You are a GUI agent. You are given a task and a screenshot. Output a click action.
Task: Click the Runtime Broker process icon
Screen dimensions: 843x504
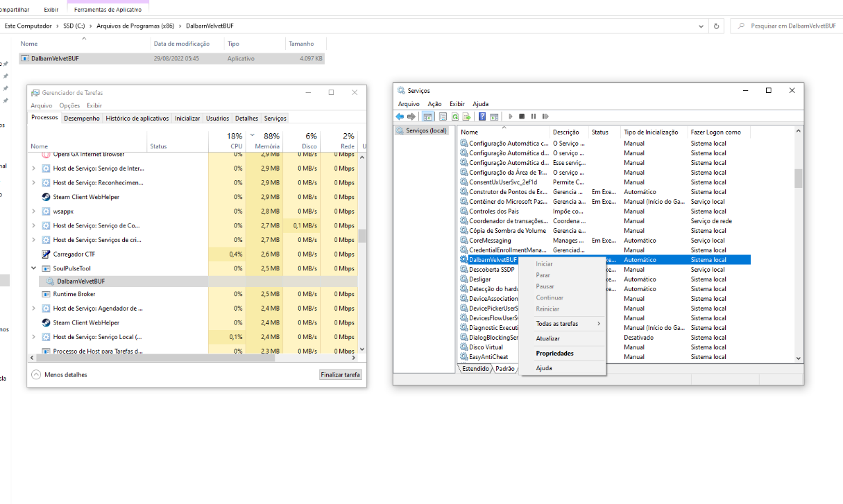(46, 294)
